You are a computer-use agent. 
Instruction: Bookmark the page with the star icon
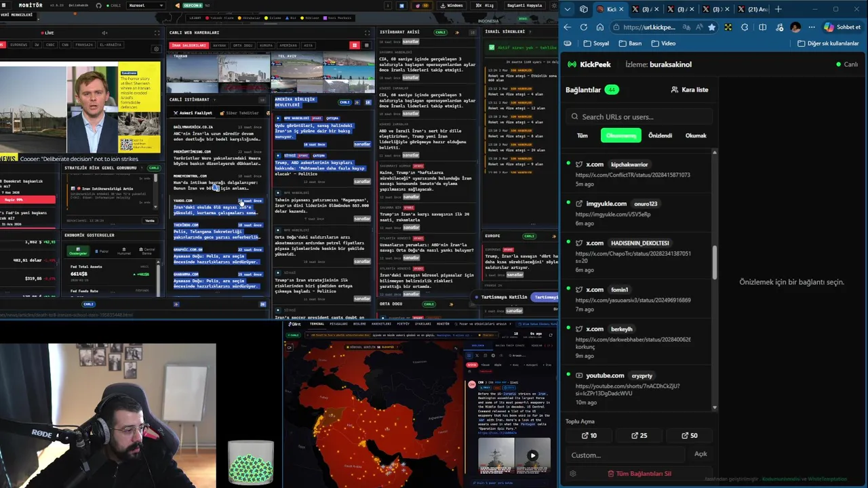click(711, 27)
